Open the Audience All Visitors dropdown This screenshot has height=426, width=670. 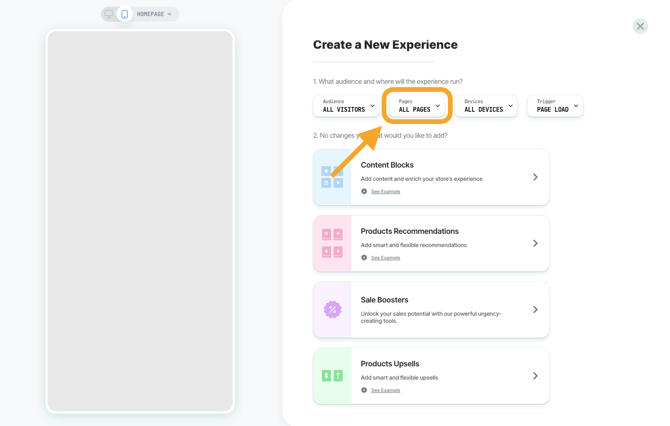pos(347,105)
